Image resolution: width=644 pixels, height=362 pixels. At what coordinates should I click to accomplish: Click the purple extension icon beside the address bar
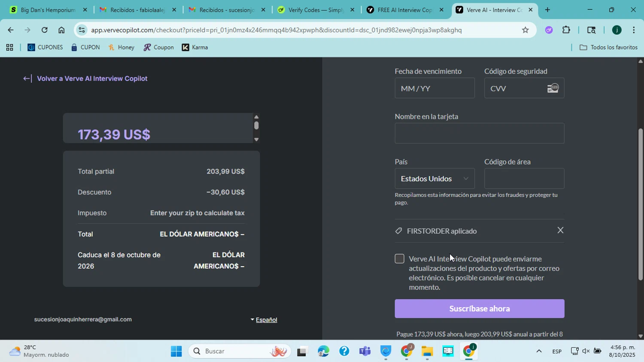[x=549, y=30]
